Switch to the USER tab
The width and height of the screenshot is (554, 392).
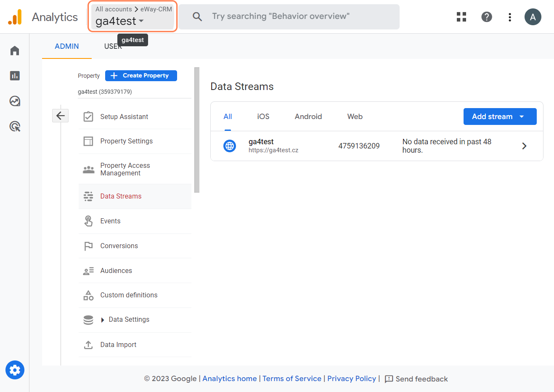point(113,46)
